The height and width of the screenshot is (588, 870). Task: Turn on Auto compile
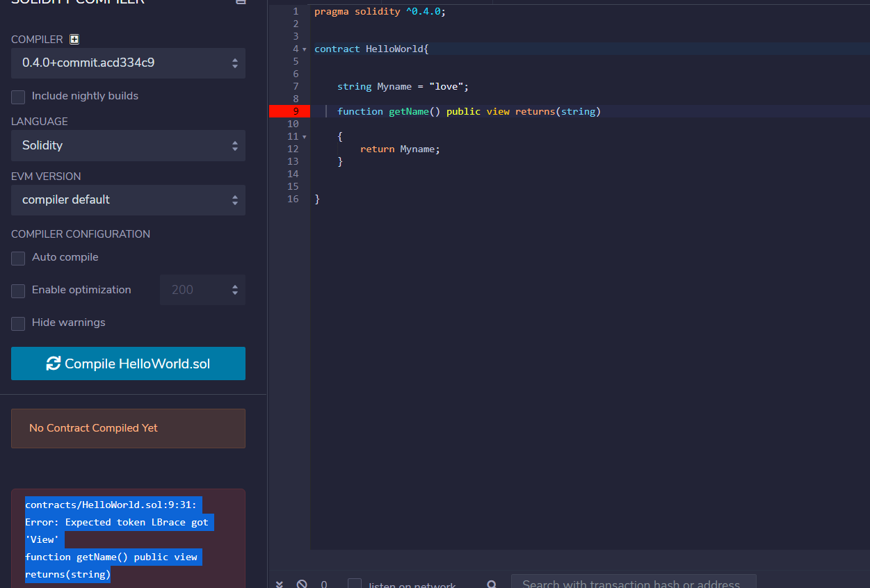pos(17,258)
